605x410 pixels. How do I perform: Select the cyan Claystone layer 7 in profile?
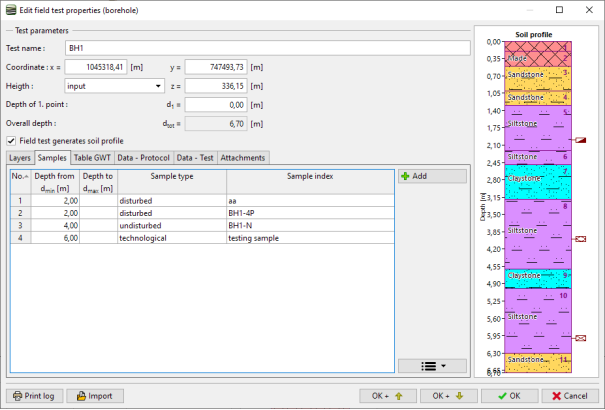(538, 178)
